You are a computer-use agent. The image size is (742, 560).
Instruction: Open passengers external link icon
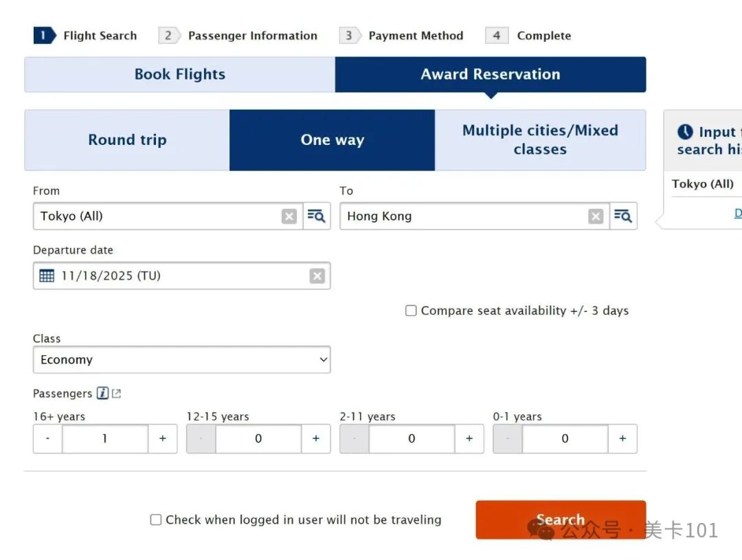[x=117, y=394]
